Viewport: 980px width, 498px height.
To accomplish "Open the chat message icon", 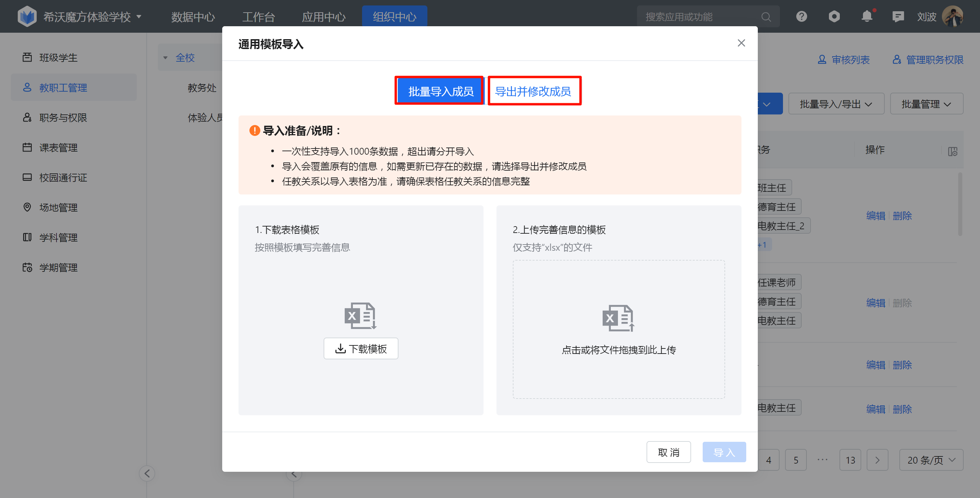I will (x=898, y=17).
